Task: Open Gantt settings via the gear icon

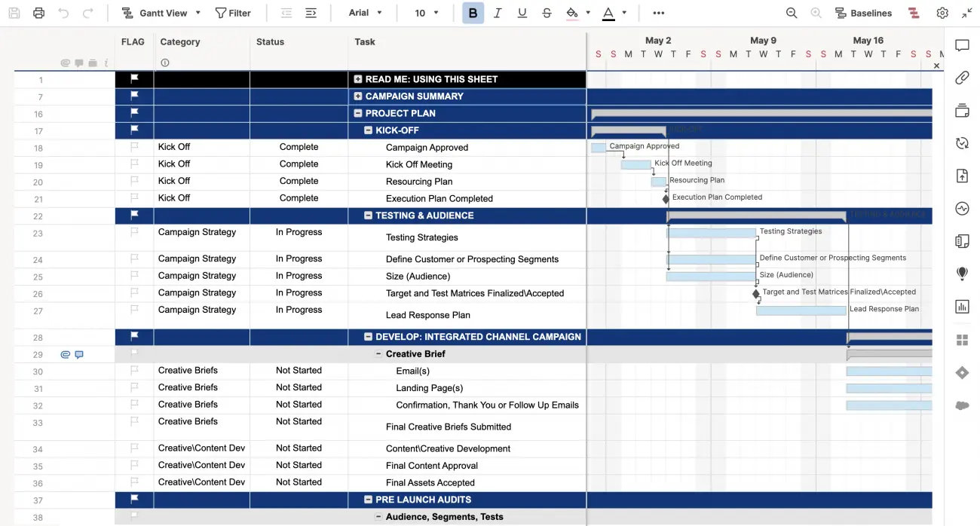Action: click(942, 13)
